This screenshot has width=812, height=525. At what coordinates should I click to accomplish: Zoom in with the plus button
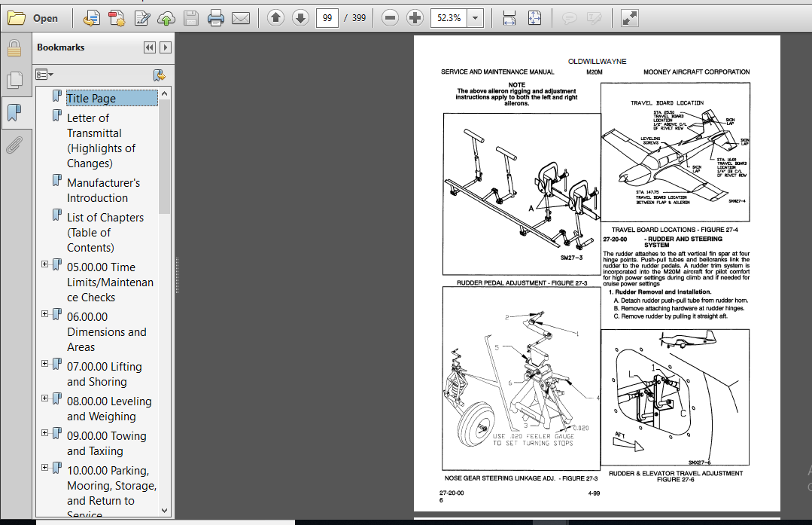415,18
